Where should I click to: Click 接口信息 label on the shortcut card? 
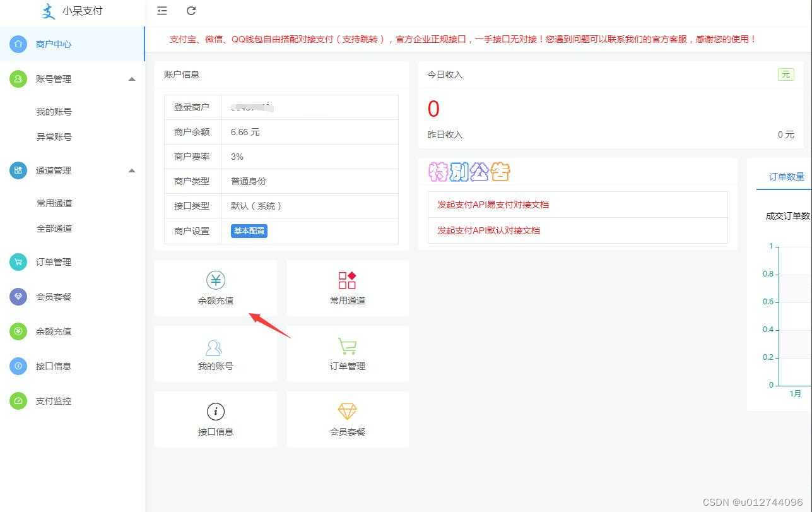(x=216, y=432)
